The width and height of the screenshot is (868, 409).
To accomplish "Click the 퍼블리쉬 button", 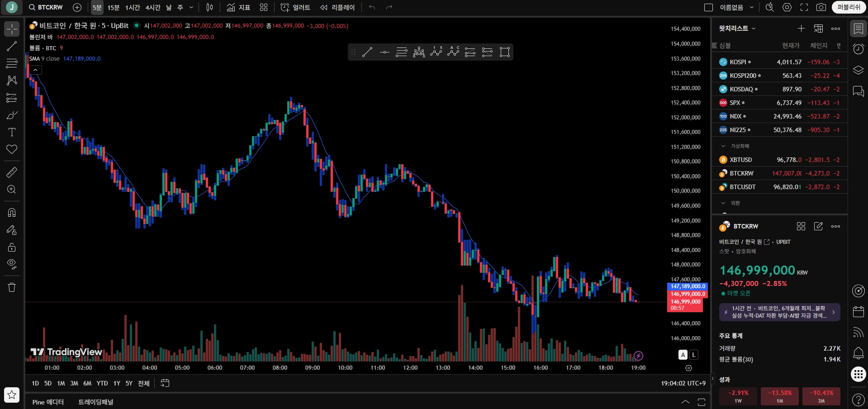I will pyautogui.click(x=849, y=7).
